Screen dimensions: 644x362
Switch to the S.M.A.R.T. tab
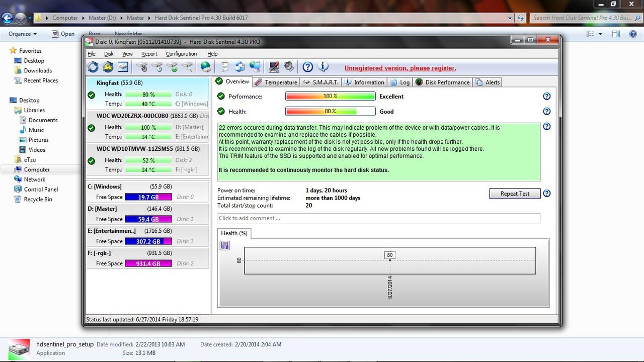coord(320,82)
